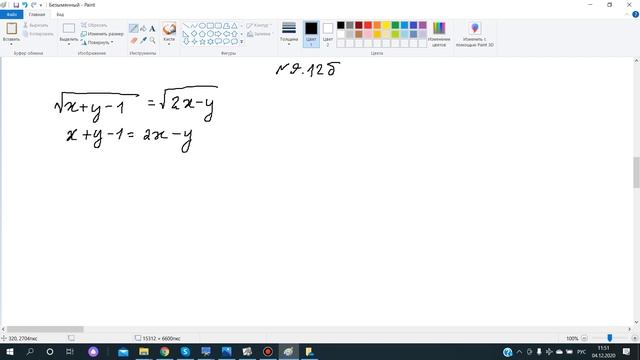Click the Paint Help question mark icon
640x360 pixels.
click(x=635, y=14)
